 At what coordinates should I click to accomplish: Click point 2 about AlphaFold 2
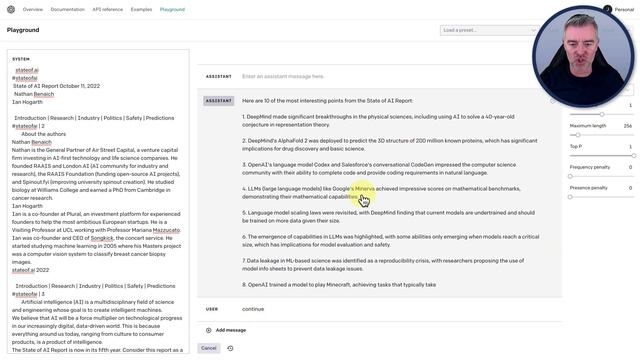390,145
